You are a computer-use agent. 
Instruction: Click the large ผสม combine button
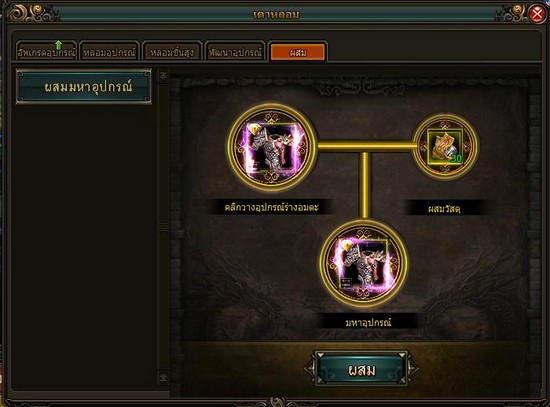[x=362, y=369]
